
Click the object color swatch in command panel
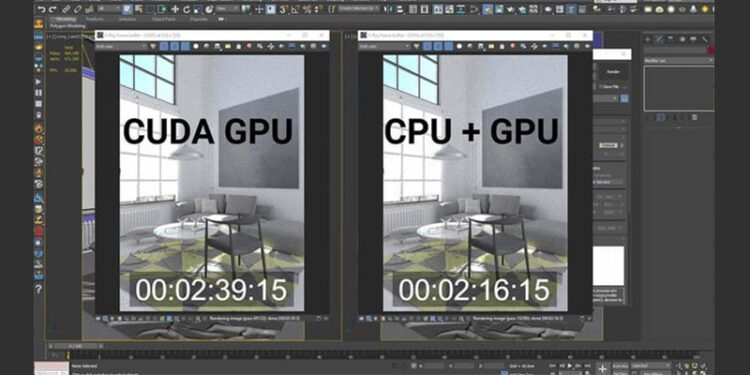coord(711,51)
